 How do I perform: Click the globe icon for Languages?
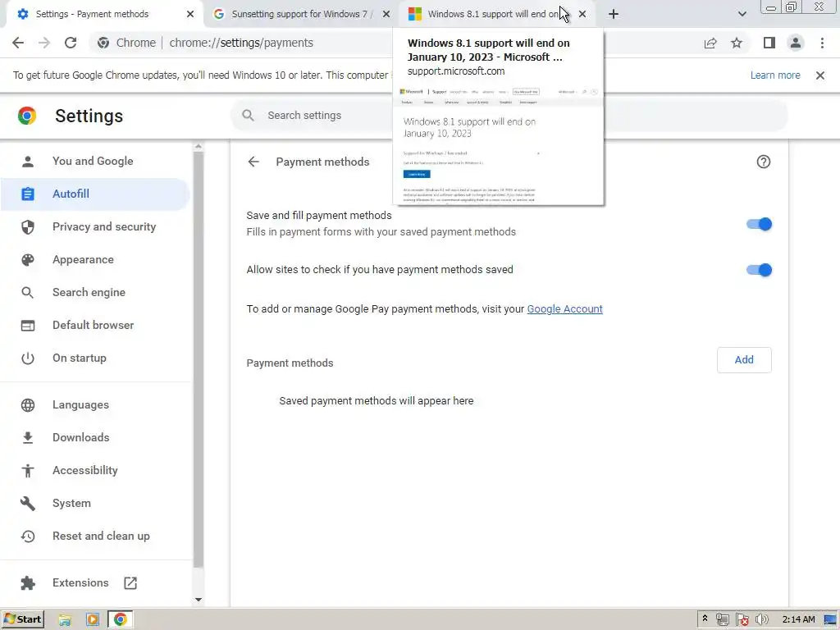27,405
